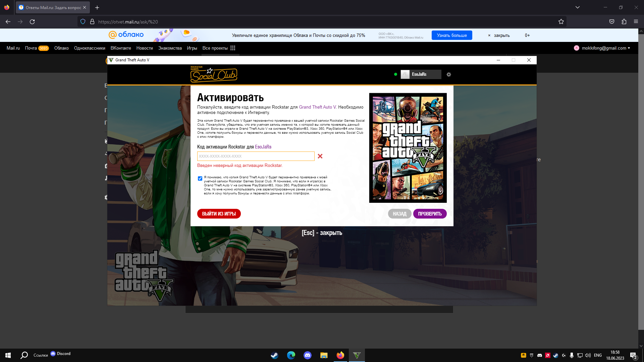Open Windows Start menu
This screenshot has height=362, width=644.
8,355
